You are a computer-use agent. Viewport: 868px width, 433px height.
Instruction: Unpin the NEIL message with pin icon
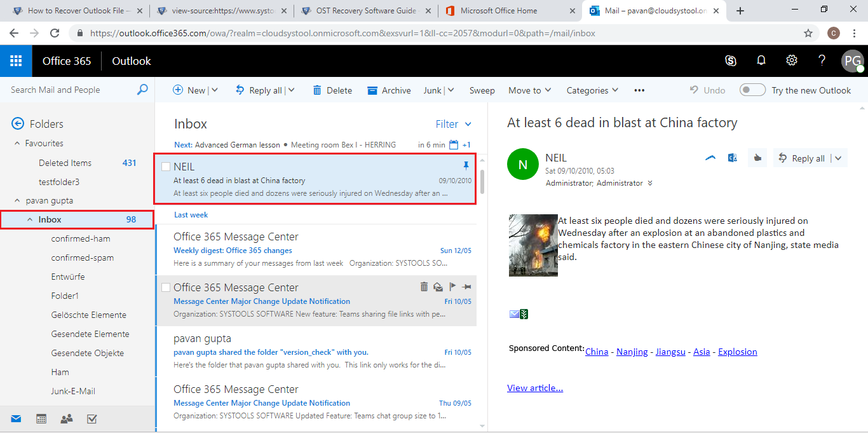coord(466,166)
